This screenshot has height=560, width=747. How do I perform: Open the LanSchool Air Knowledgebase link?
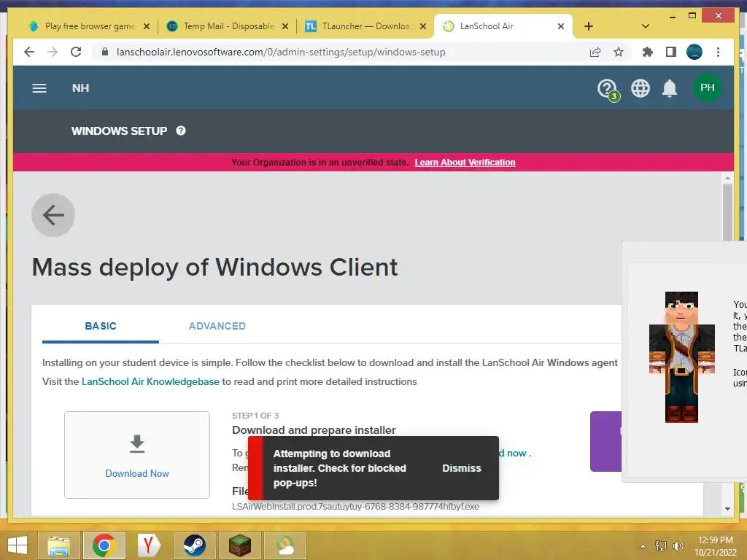(150, 381)
